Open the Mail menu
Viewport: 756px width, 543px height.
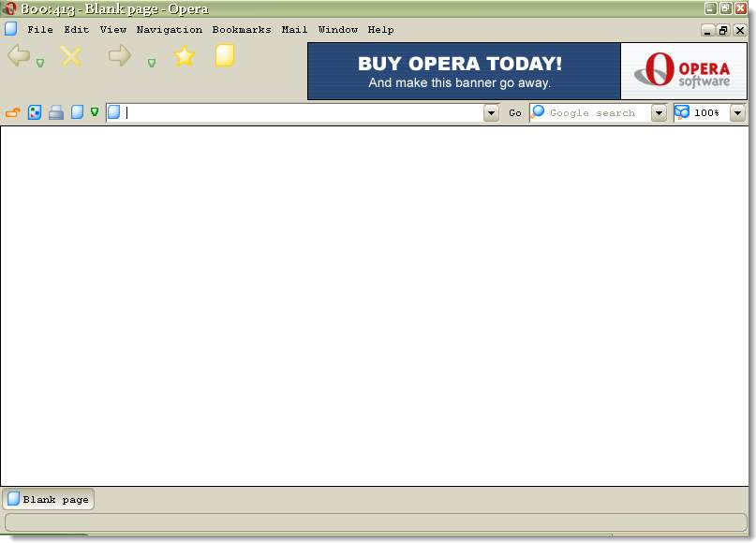click(294, 29)
